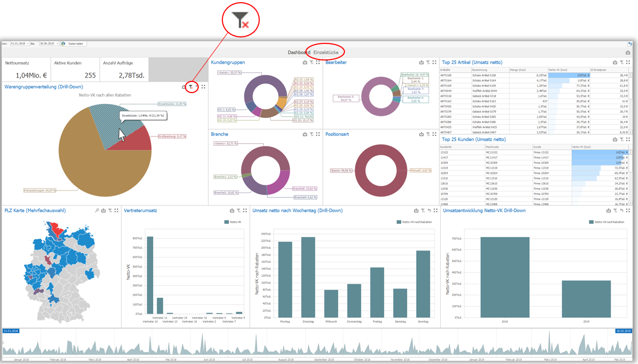Maximize the Top 25 Artikel panel
This screenshot has height=364, width=638.
[x=628, y=62]
